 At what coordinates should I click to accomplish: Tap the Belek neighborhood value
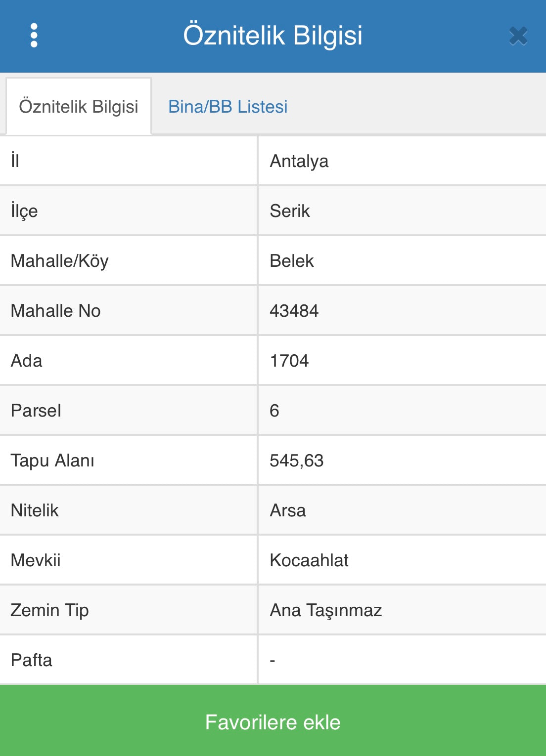tap(292, 261)
